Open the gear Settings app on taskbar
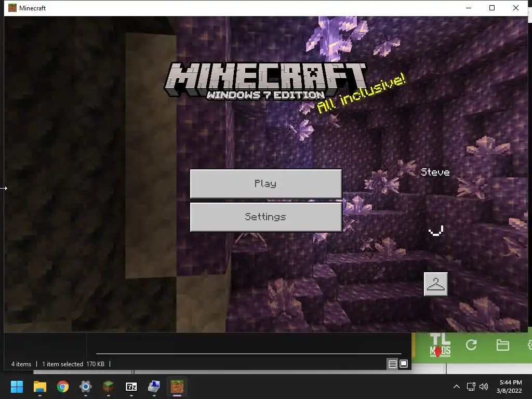This screenshot has width=532, height=399. (86, 387)
